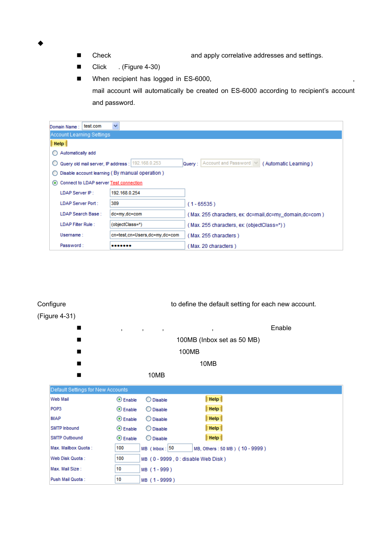Enable POP3 for new accounts
Viewport: 392px width, 555px height.
(x=119, y=409)
